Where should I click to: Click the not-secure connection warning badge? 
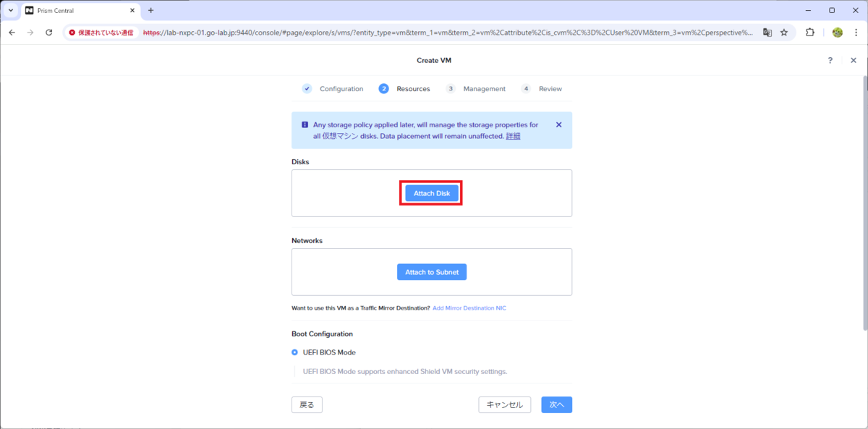point(101,33)
